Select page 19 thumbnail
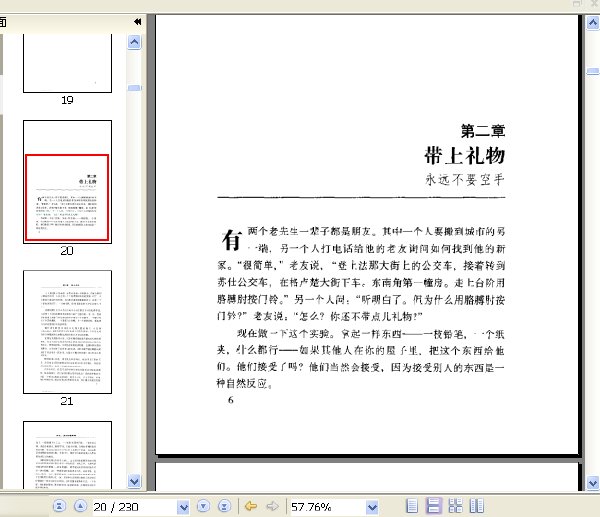Screen dimensions: 600x517 pyautogui.click(x=67, y=63)
